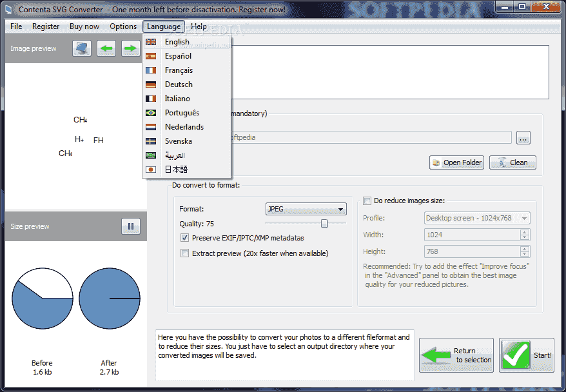
Task: Click the Width field stepper arrows
Action: [525, 235]
